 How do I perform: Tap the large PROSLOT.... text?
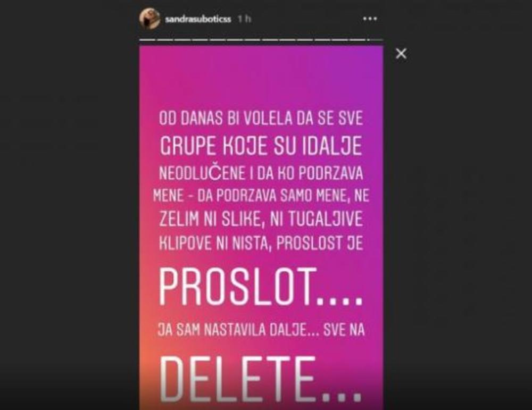(x=261, y=287)
